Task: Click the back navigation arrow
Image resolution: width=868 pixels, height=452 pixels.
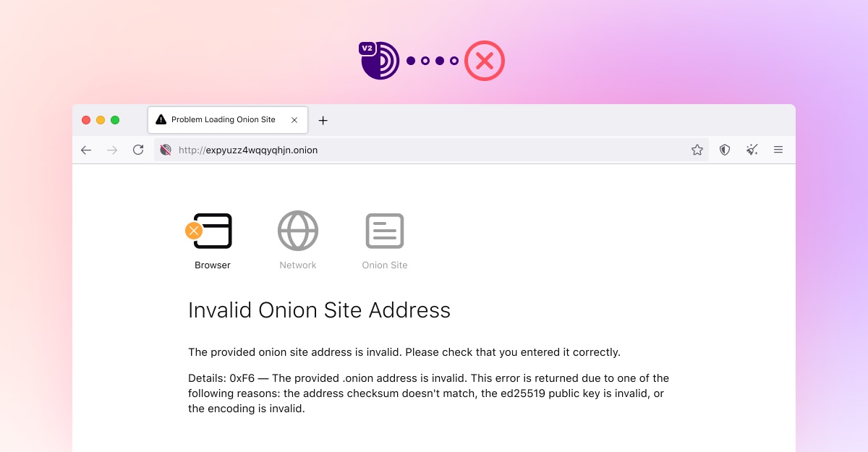Action: [x=86, y=150]
